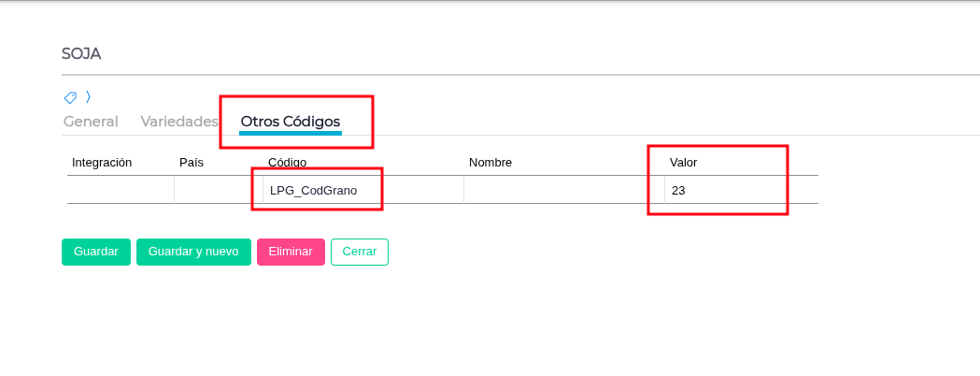Viewport: 980px width, 376px height.
Task: Click the Código column header
Action: pyautogui.click(x=288, y=163)
